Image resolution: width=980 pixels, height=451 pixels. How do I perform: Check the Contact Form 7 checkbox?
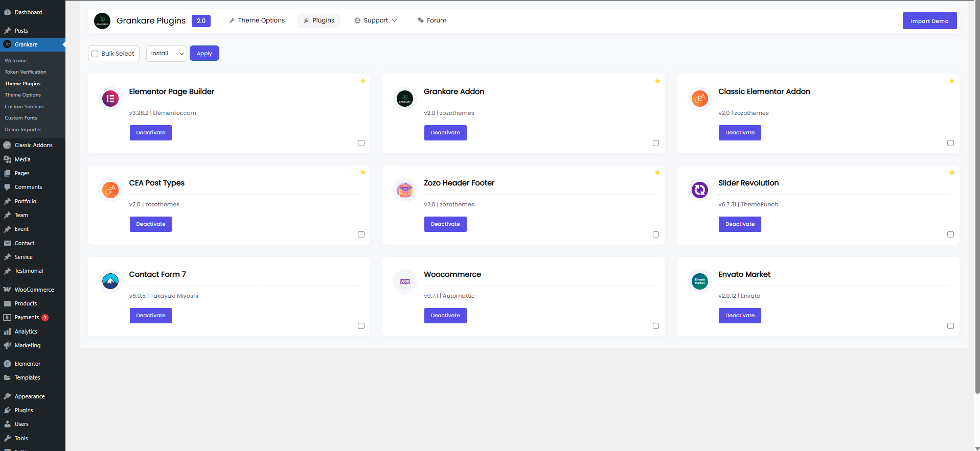(361, 326)
